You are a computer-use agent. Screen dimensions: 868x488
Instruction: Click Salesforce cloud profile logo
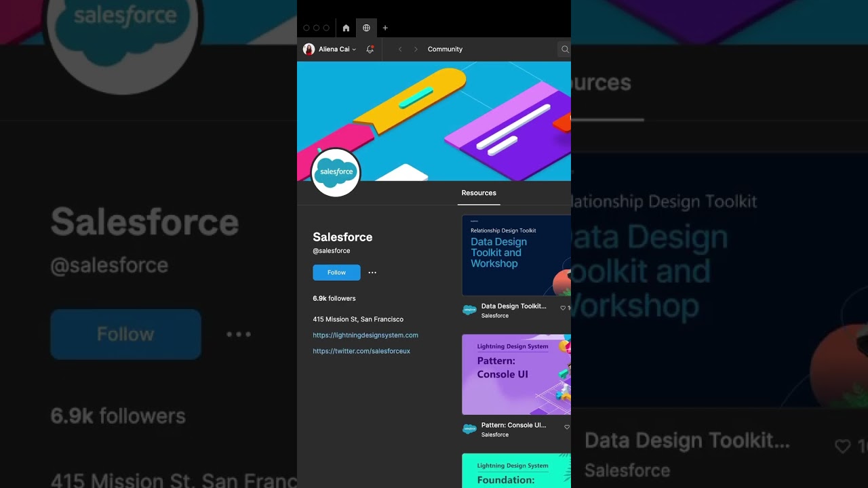pyautogui.click(x=336, y=172)
